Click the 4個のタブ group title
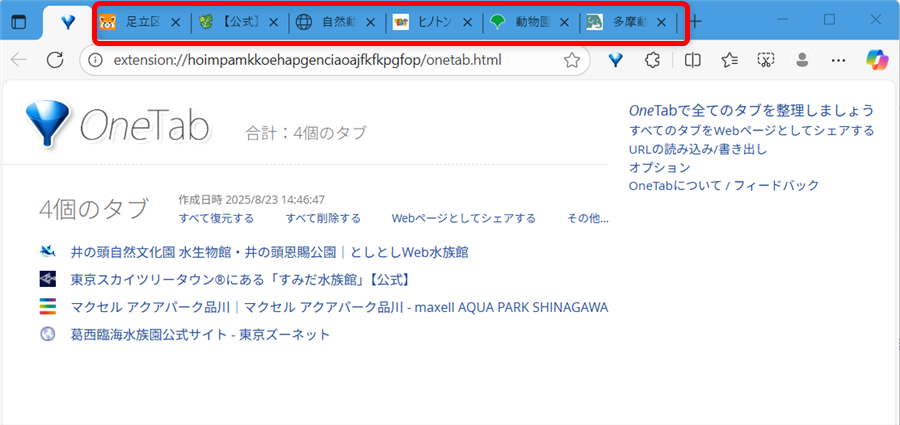 94,210
